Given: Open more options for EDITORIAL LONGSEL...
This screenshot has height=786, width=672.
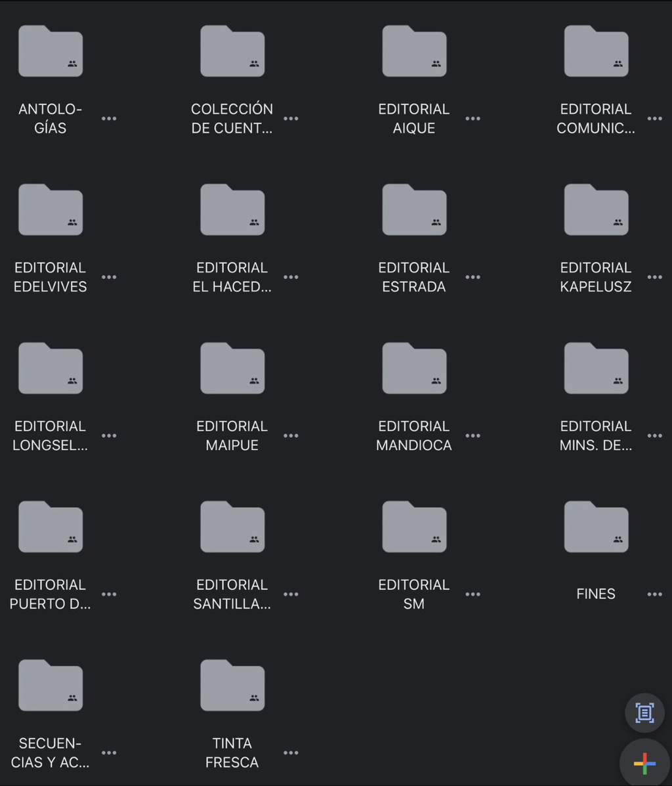Looking at the screenshot, I should click(x=109, y=435).
